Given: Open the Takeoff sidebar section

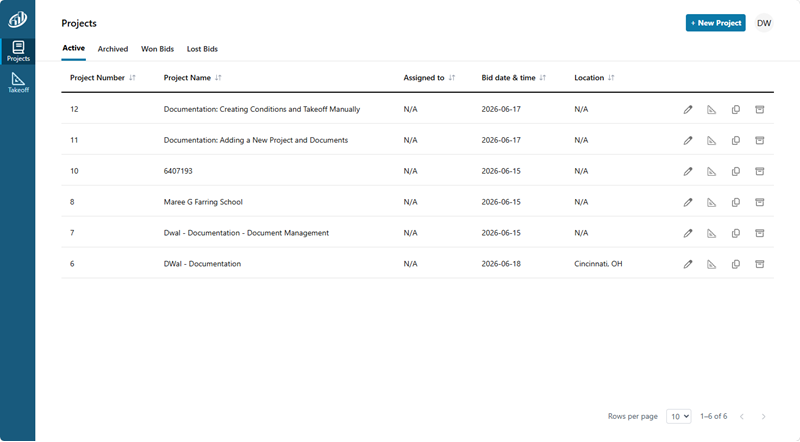Looking at the screenshot, I should (x=18, y=83).
